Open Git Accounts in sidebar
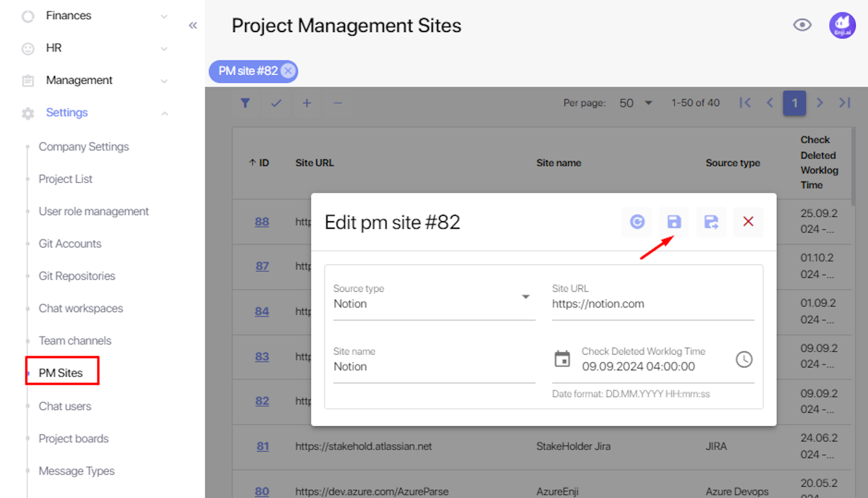Viewport: 868px width, 498px height. tap(70, 243)
